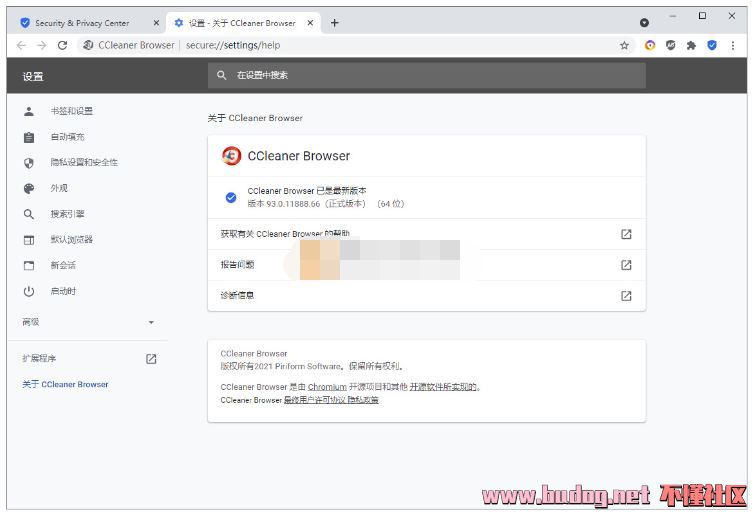Bookmark this page with the star icon
756x516 pixels.
pos(624,45)
